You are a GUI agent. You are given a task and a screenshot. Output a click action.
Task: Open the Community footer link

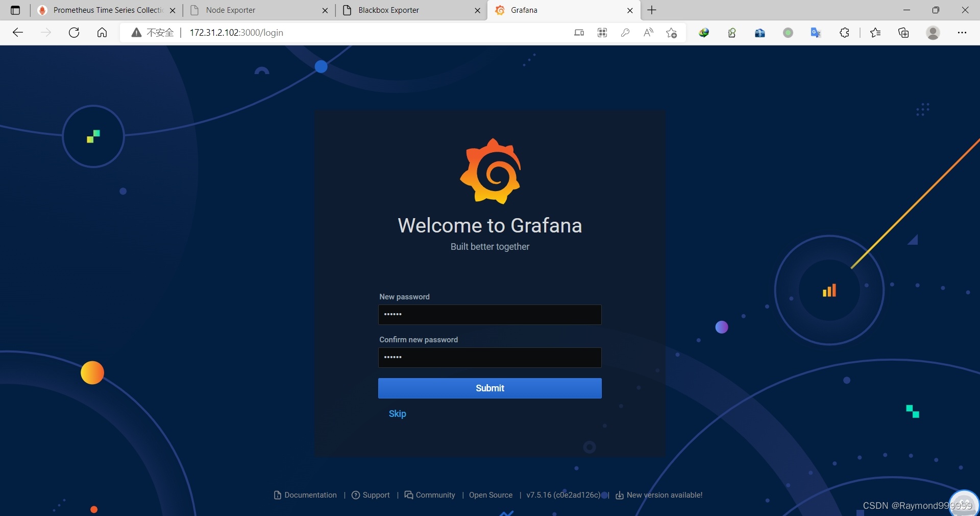coord(430,495)
